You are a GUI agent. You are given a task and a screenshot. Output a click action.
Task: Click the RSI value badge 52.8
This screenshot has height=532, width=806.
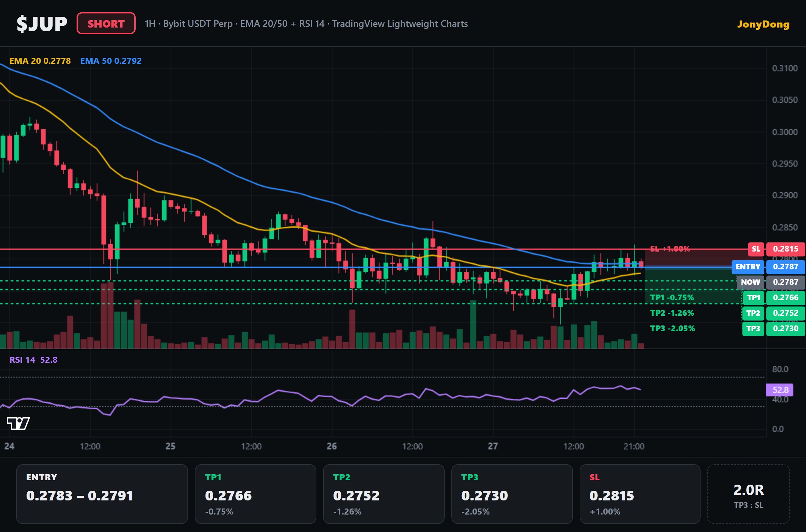tap(779, 390)
